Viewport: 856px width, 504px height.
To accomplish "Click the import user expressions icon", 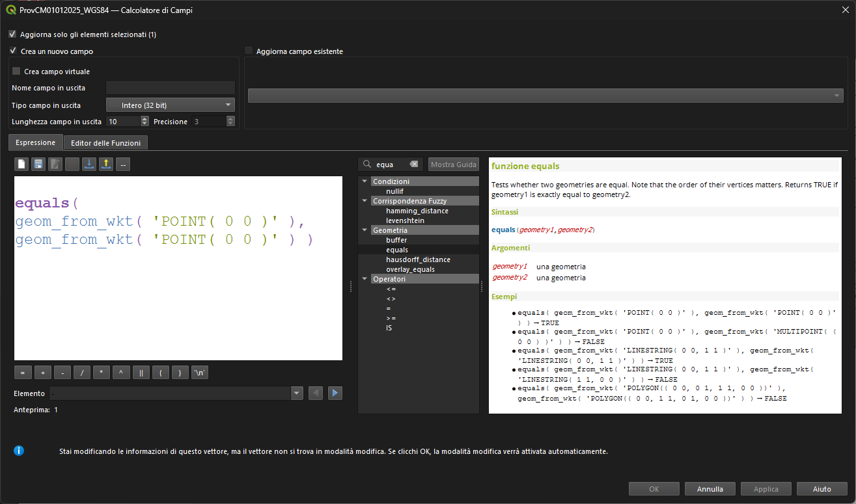I will (89, 165).
